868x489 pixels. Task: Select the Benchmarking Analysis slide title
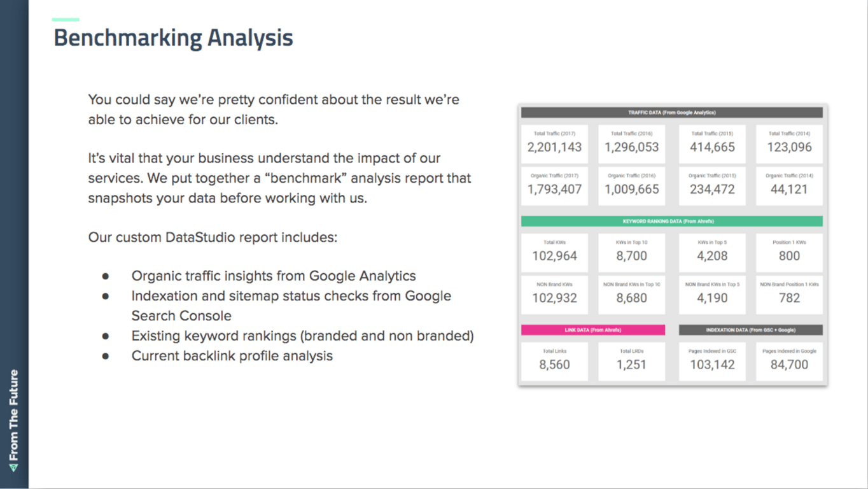tap(173, 38)
